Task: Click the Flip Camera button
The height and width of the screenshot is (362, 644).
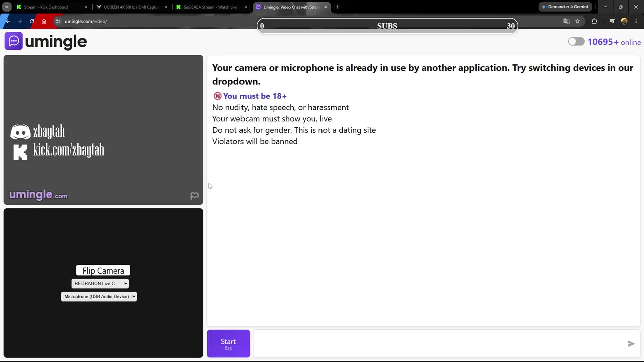Action: click(x=103, y=270)
